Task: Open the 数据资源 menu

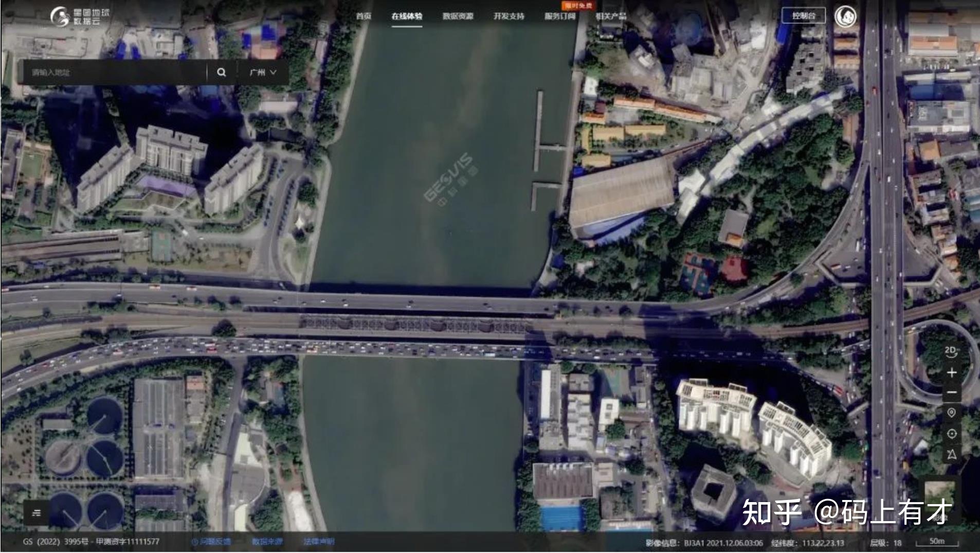Action: (x=458, y=16)
